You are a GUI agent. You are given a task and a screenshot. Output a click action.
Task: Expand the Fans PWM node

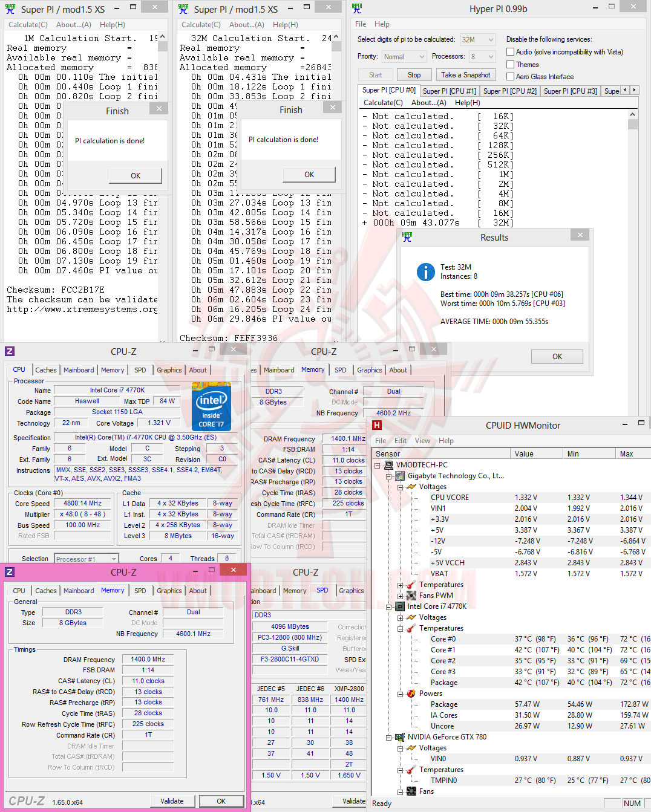[x=401, y=596]
